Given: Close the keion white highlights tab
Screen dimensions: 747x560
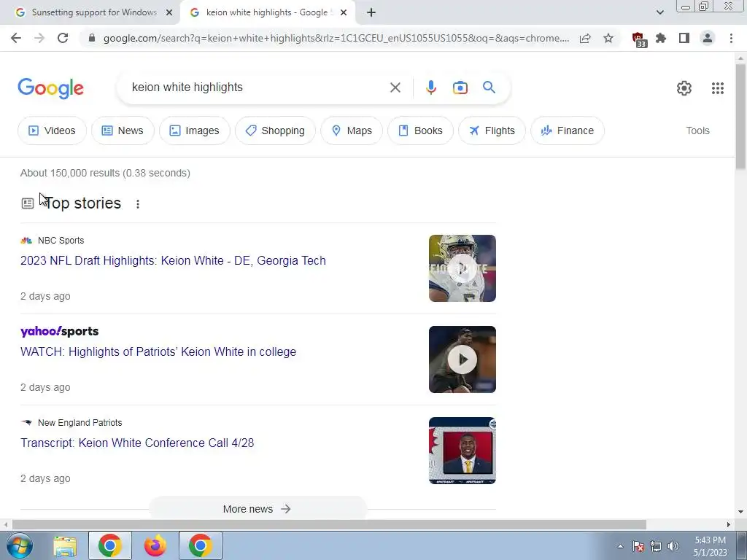Looking at the screenshot, I should 344,13.
